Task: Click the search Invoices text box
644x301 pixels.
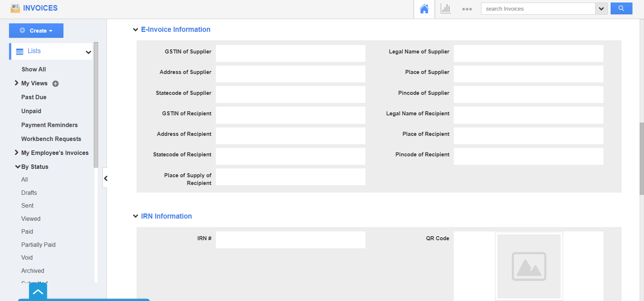Action: (538, 9)
